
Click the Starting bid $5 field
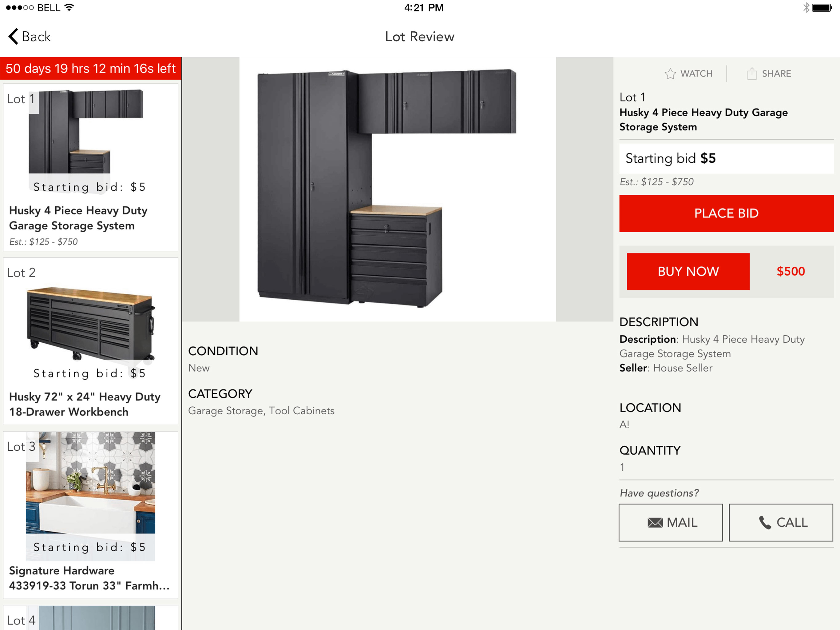coord(726,158)
